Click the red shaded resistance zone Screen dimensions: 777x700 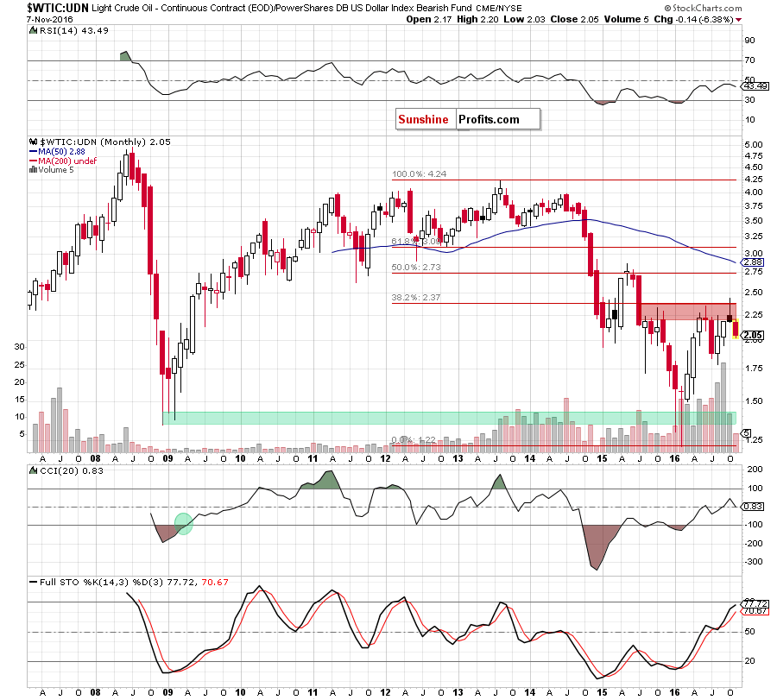point(688,312)
